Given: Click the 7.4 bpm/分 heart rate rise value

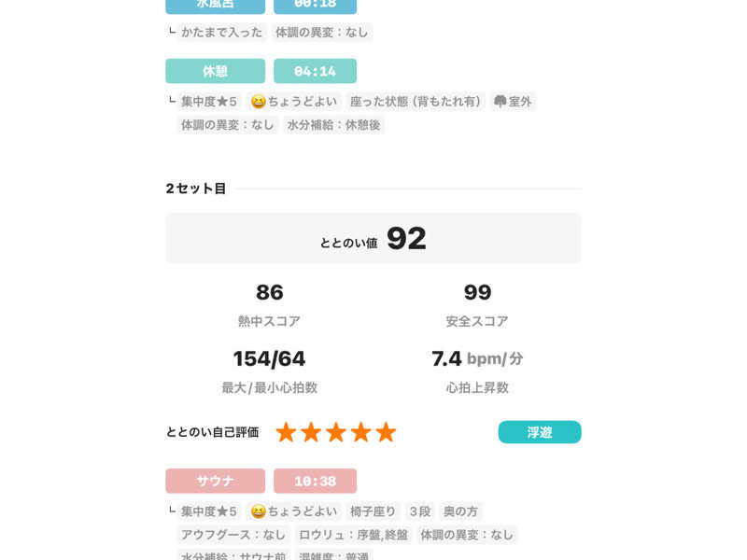Looking at the screenshot, I should (x=477, y=358).
